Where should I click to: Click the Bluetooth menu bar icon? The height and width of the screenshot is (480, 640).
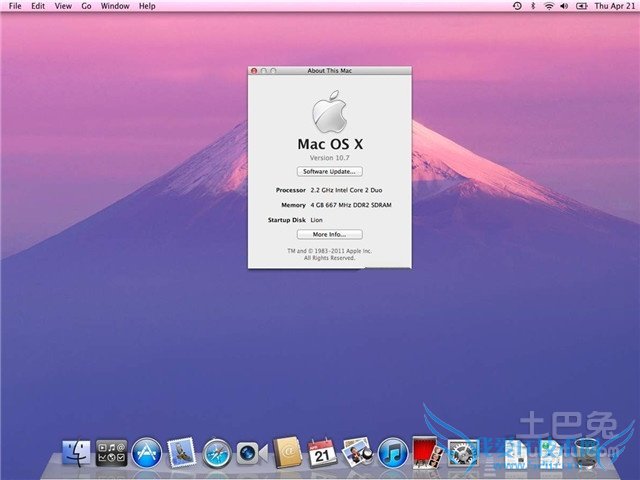tap(533, 6)
